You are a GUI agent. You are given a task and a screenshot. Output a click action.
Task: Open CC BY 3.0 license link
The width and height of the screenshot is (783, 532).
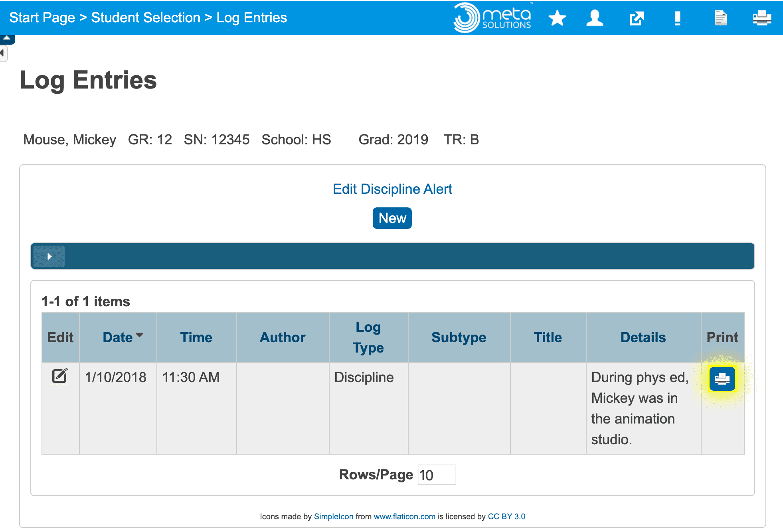coord(506,516)
